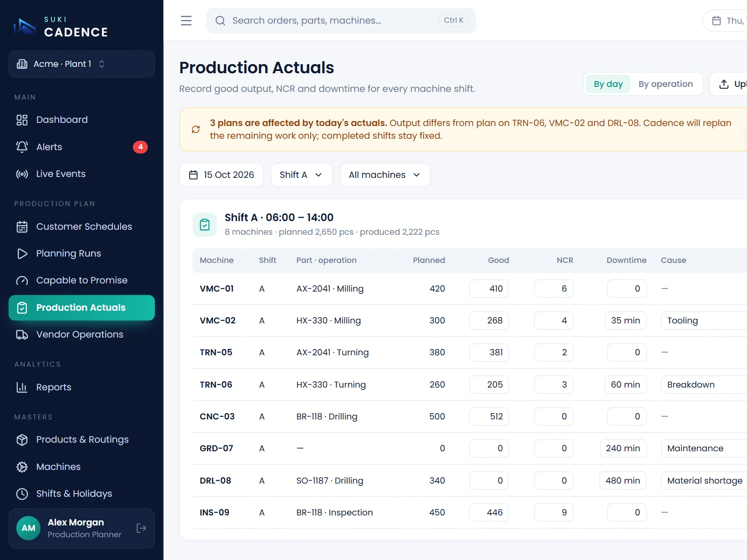Switch view to By operation
Screen dimensions: 747x560
coord(666,84)
